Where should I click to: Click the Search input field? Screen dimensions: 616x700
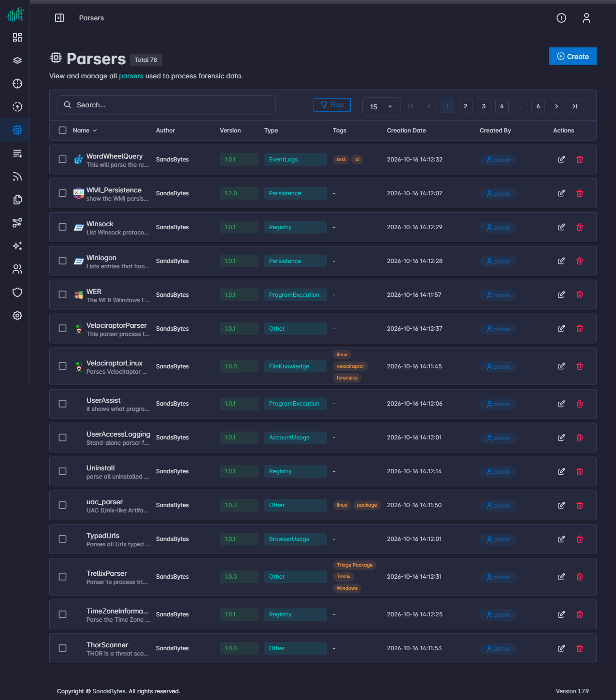[x=167, y=105]
